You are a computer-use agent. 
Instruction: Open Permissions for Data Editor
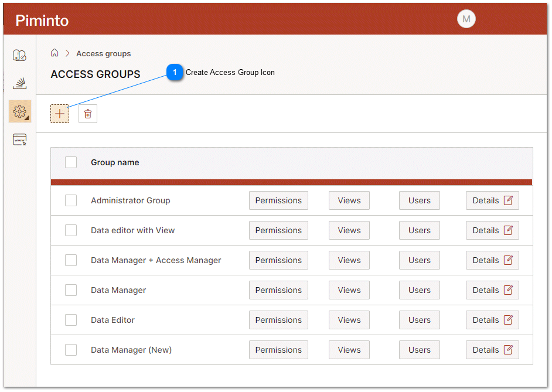[x=278, y=319]
